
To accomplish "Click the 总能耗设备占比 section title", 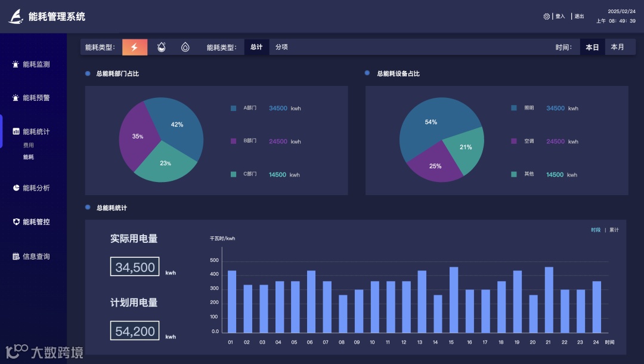I will tap(398, 73).
